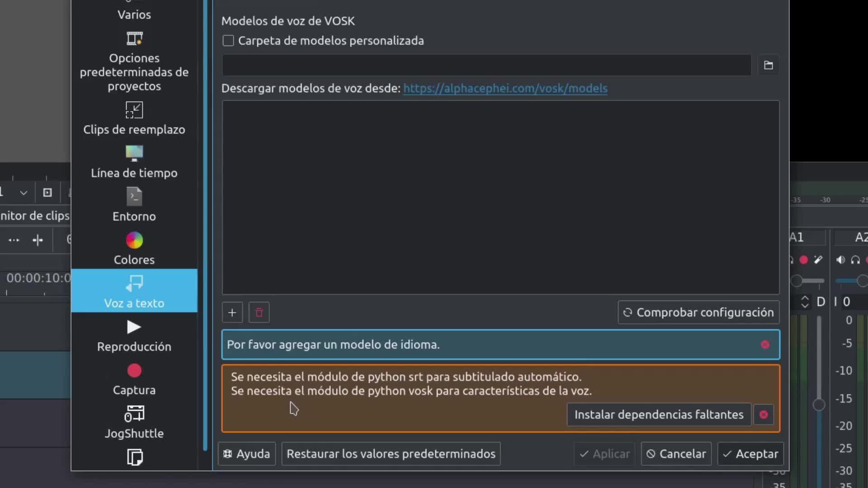Click Comprobar configuración button
The image size is (868, 488).
698,313
